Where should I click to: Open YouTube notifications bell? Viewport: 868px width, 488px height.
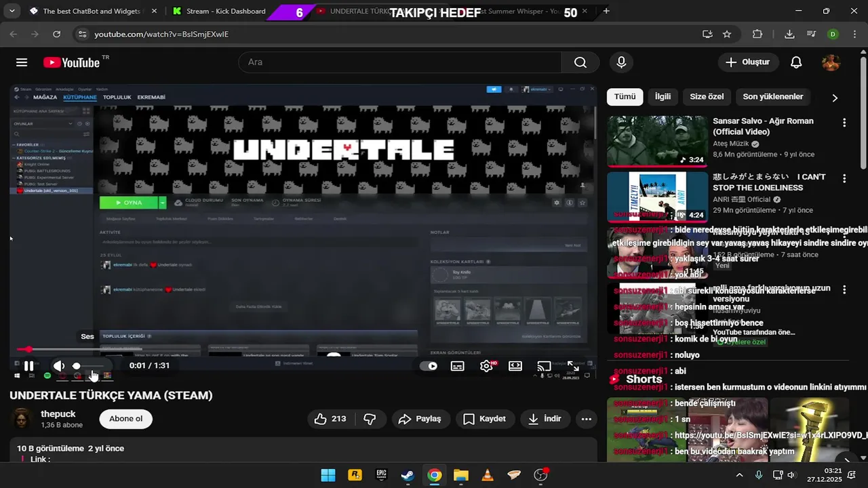796,62
